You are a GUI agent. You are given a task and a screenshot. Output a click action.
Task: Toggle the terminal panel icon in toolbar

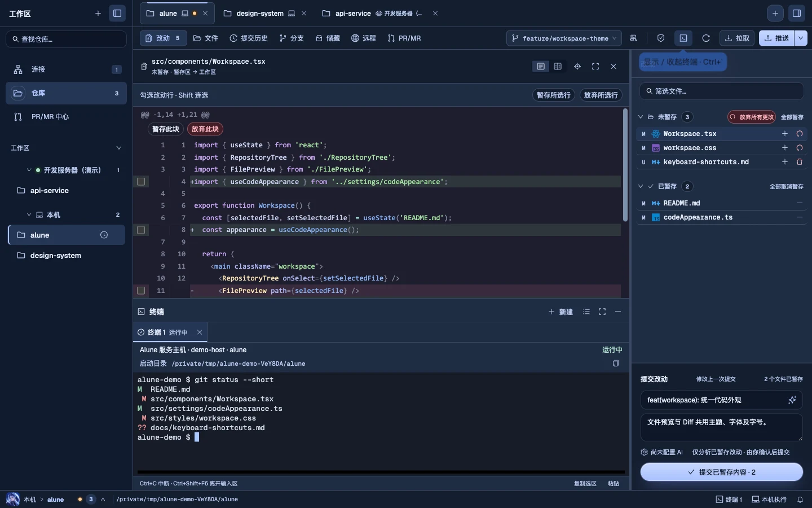tap(683, 38)
